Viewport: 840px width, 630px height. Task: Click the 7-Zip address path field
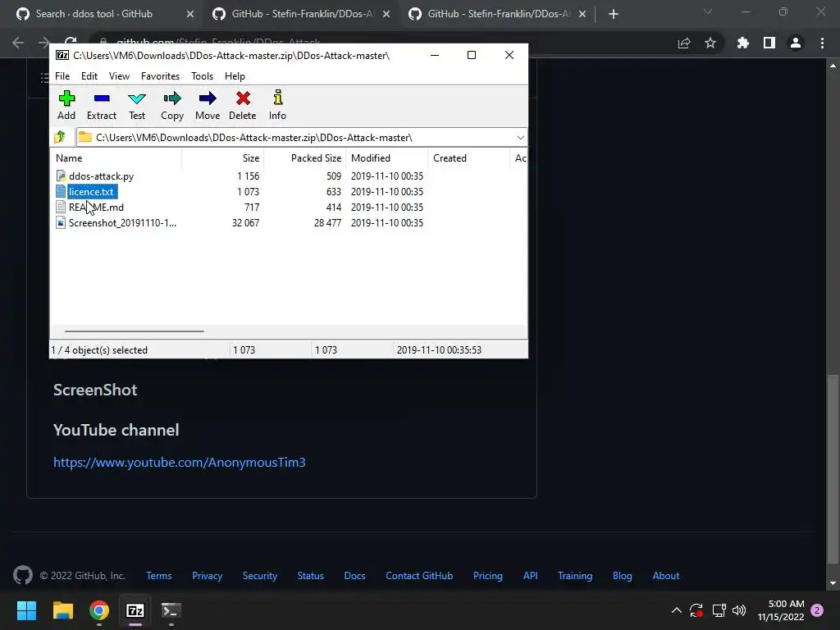tap(301, 138)
